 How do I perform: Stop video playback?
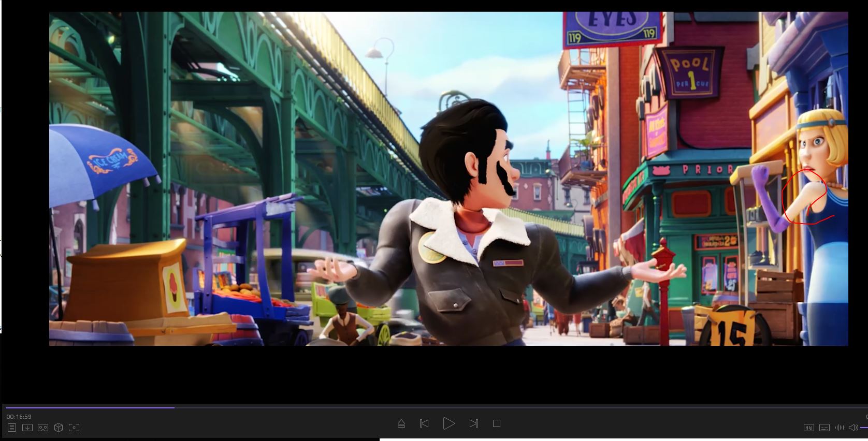coord(497,423)
